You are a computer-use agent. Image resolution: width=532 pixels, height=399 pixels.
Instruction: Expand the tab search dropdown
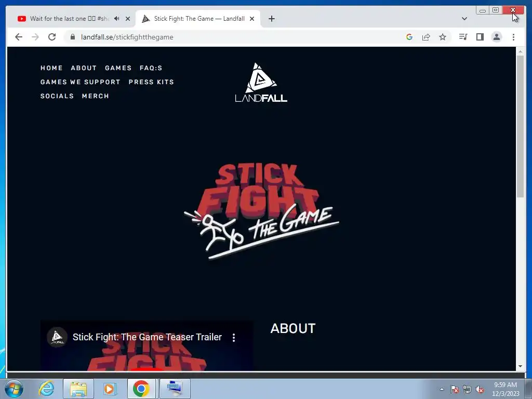(x=464, y=19)
